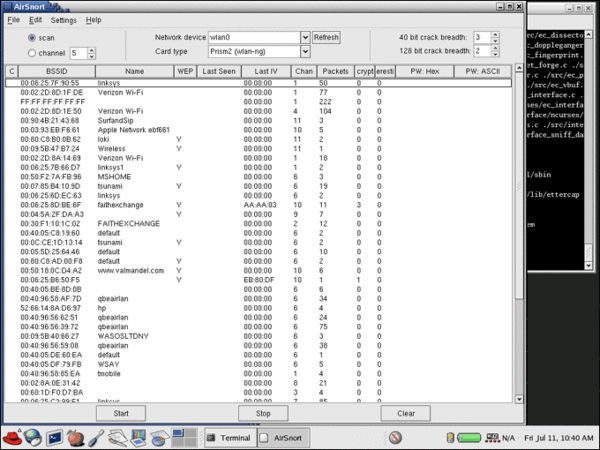Viewport: 600px width, 450px height.
Task: Select the tmobile network row
Action: (x=258, y=373)
